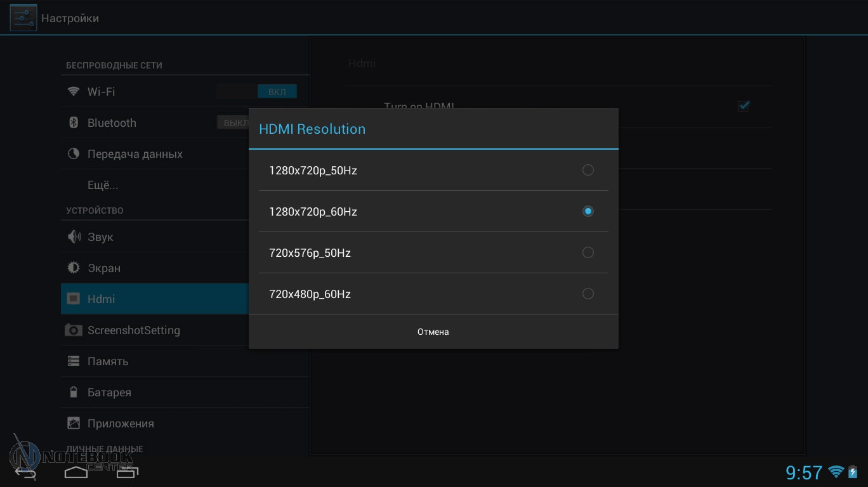The height and width of the screenshot is (487, 868).
Task: Click the Память storage icon
Action: (x=74, y=361)
